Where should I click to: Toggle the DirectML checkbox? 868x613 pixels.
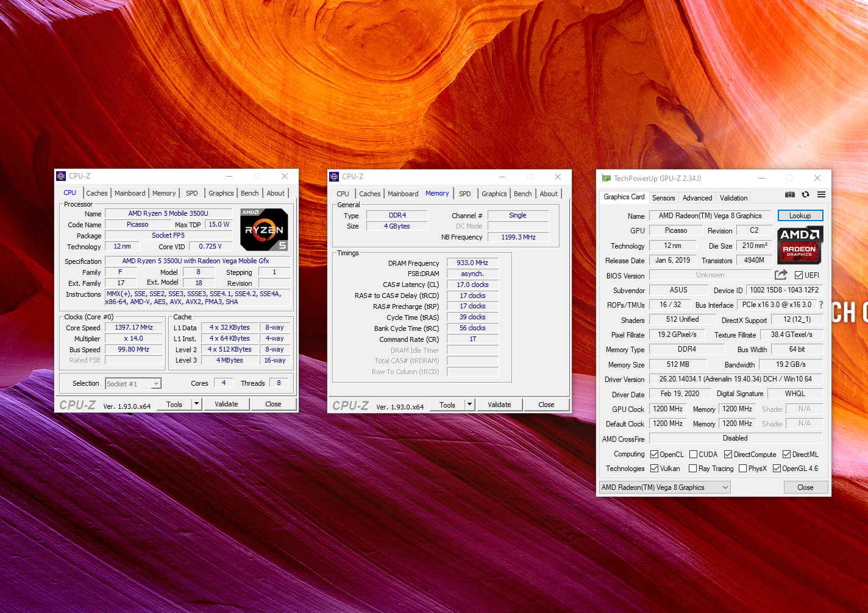tap(786, 455)
